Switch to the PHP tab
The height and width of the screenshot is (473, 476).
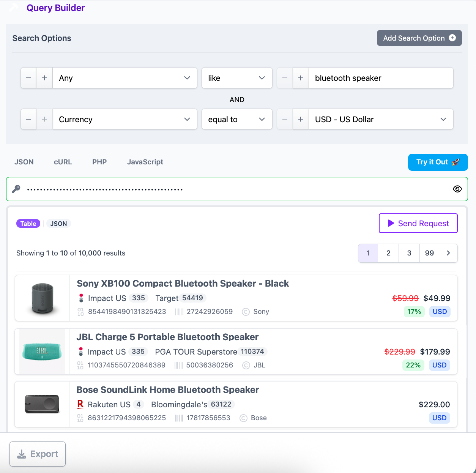[99, 162]
